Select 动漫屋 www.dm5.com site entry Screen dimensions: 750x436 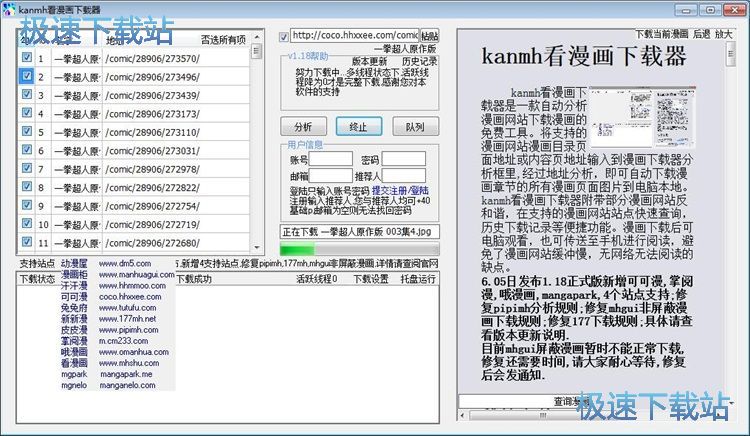point(106,263)
